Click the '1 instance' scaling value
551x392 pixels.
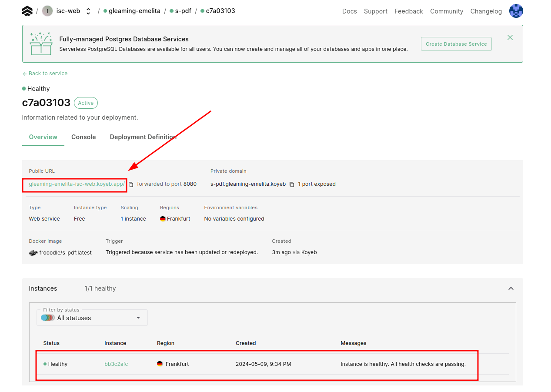coord(134,219)
